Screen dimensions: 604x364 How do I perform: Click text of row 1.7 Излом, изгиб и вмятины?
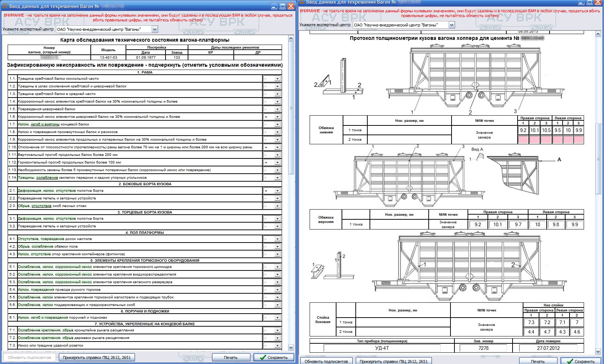click(53, 124)
